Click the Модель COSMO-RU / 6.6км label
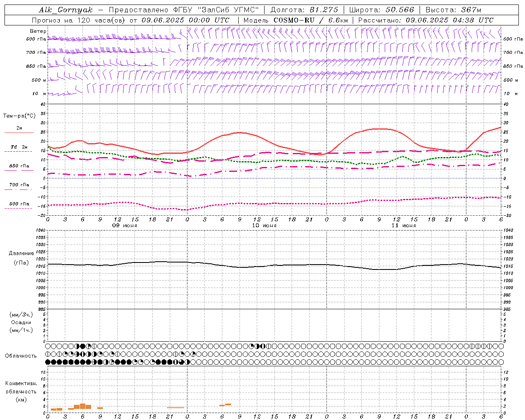Screen dimensions: 525x420 (295, 20)
